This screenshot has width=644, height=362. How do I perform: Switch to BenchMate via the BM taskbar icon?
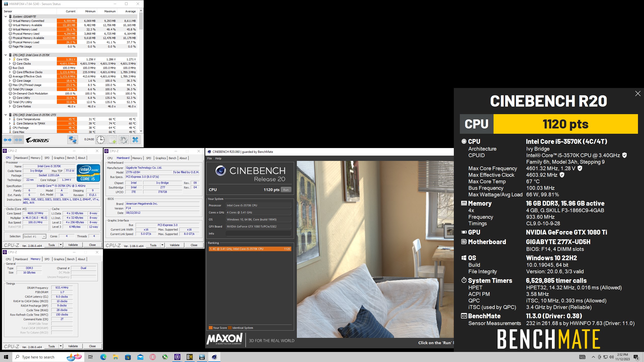[x=189, y=357]
